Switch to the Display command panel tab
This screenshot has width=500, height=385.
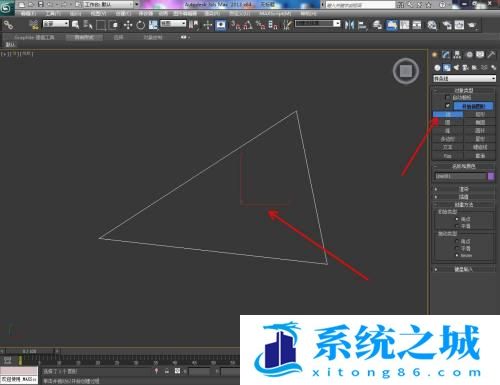tap(480, 55)
